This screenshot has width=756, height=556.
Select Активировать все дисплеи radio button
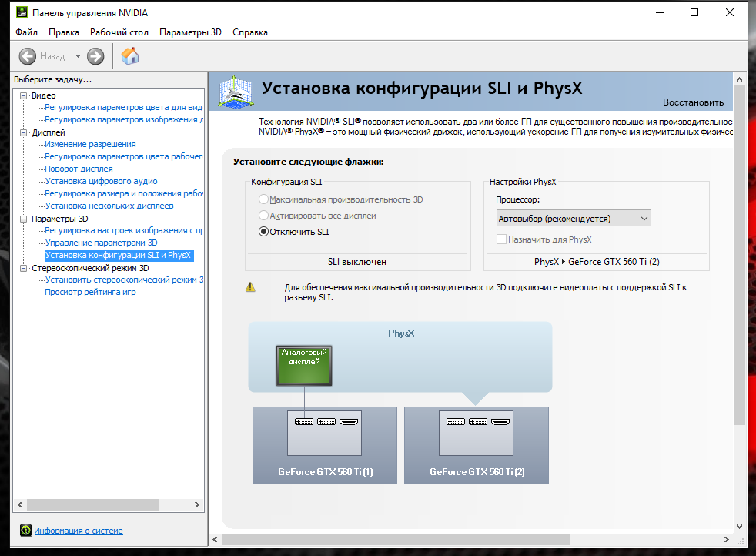tap(263, 216)
